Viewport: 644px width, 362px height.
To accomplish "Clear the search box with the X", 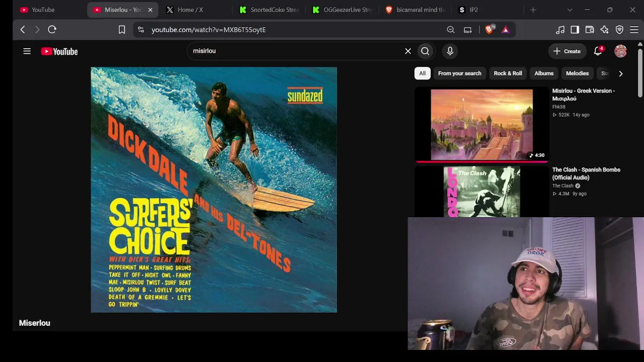I will click(408, 51).
